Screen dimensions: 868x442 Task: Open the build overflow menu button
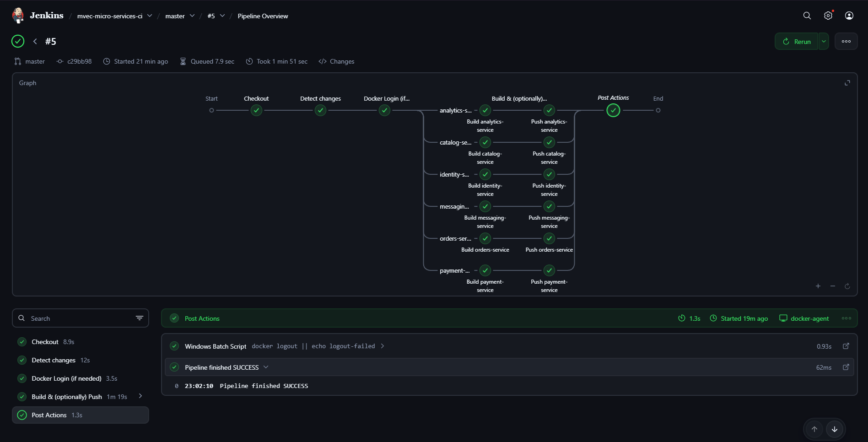point(846,41)
